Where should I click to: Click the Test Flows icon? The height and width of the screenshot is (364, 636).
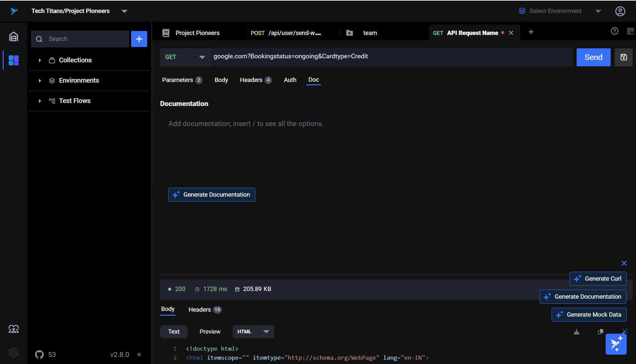point(52,101)
